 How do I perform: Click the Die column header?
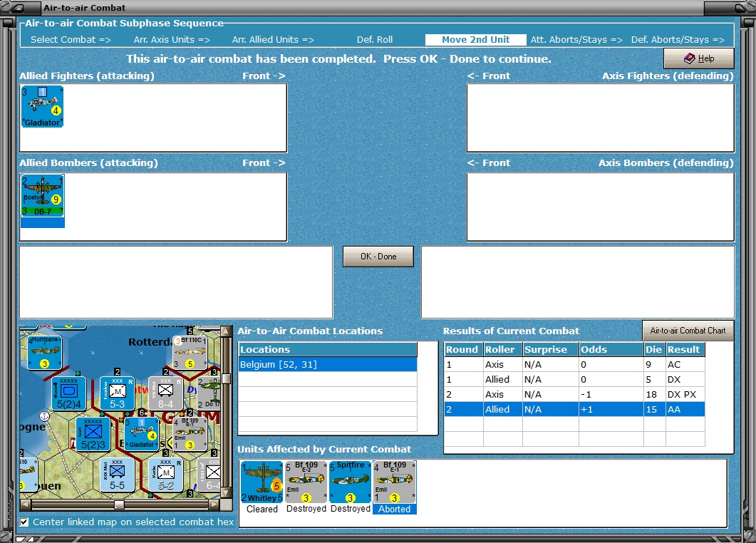654,350
